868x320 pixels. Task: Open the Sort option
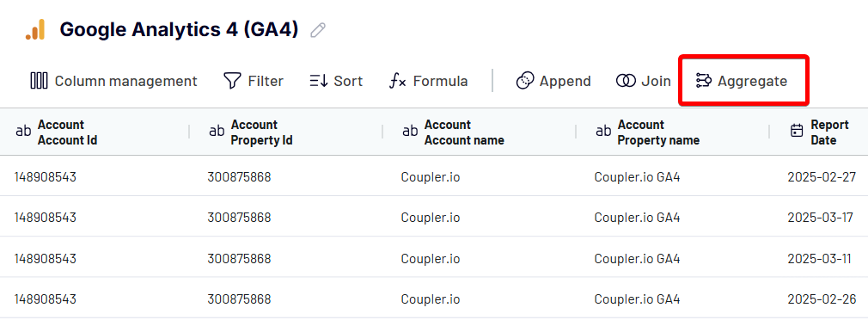tap(336, 81)
